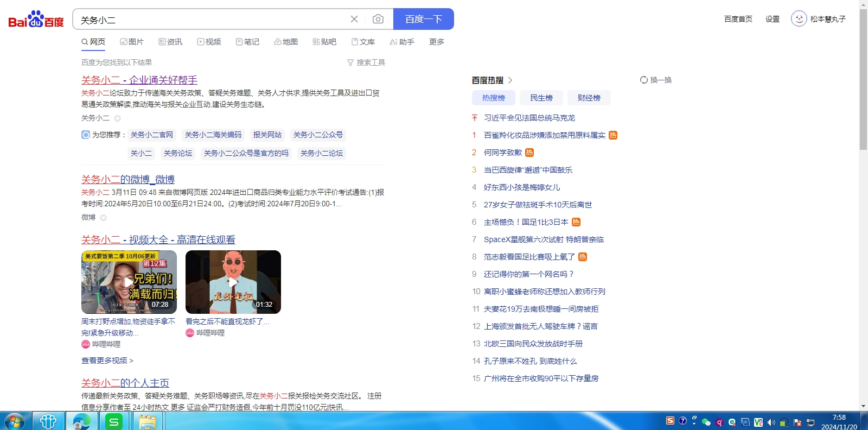
Task: Expand the 更多 menu
Action: [437, 42]
